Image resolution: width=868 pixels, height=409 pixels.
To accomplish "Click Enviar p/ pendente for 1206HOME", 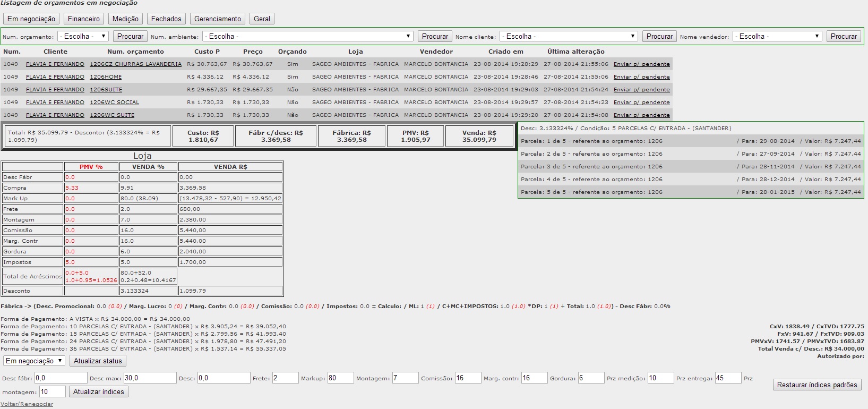I will point(642,76).
